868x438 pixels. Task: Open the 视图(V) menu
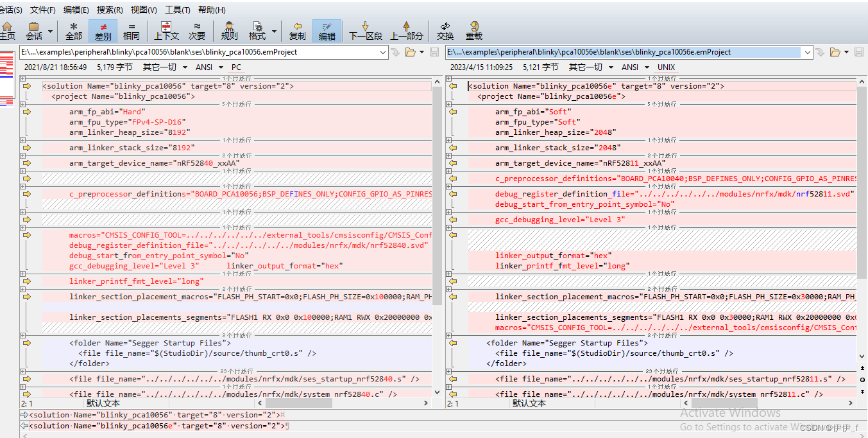[144, 10]
